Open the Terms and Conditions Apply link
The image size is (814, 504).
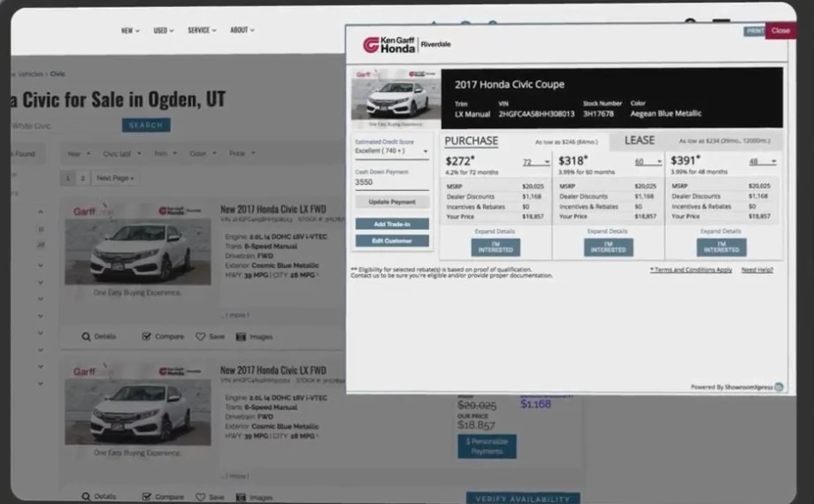coord(691,270)
